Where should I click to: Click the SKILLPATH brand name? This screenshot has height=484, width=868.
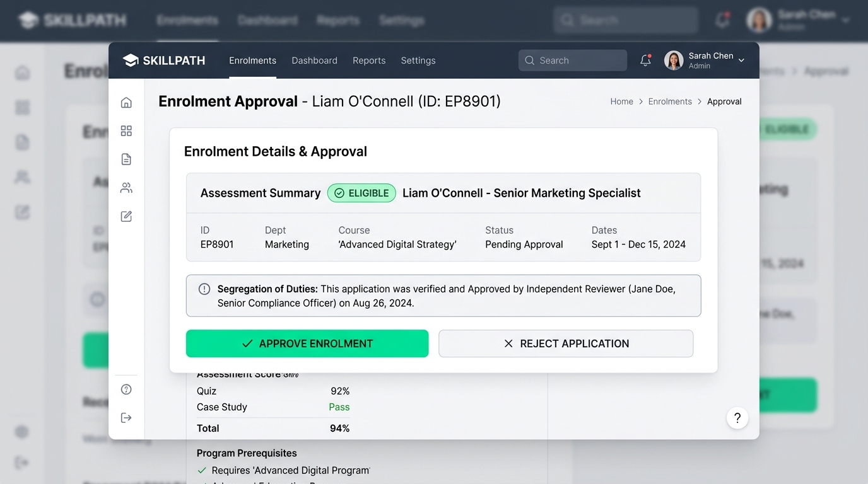tap(174, 60)
